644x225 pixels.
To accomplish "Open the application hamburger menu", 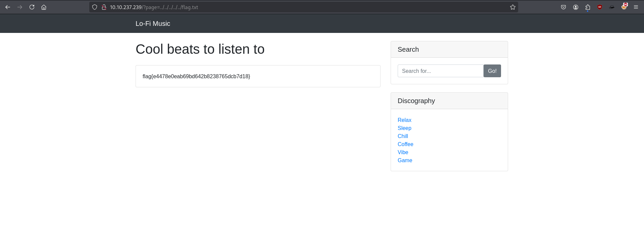I will tap(636, 7).
